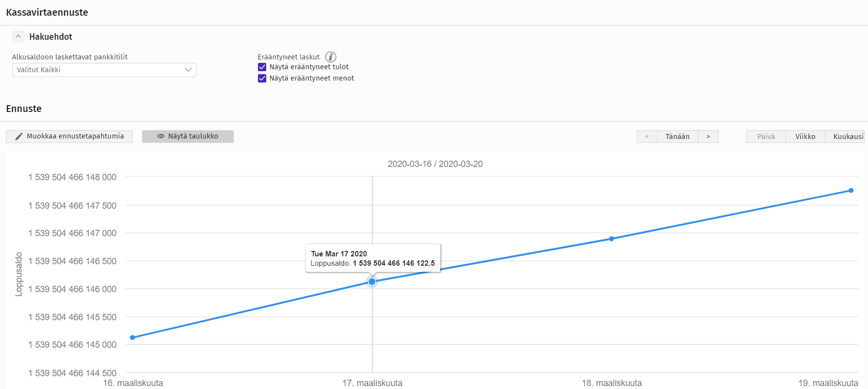Collapse the Hakuehdot section chevron
Viewport: 868px width, 389px height.
click(x=18, y=37)
